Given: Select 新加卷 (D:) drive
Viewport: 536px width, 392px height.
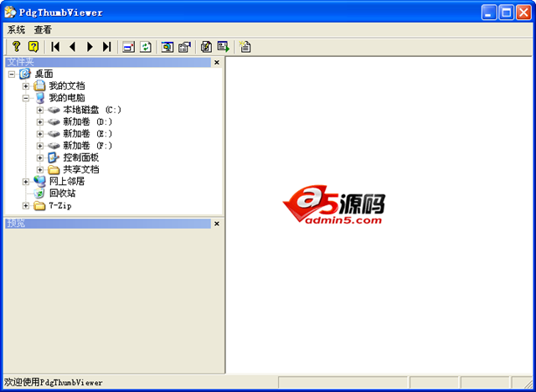Looking at the screenshot, I should pos(87,121).
